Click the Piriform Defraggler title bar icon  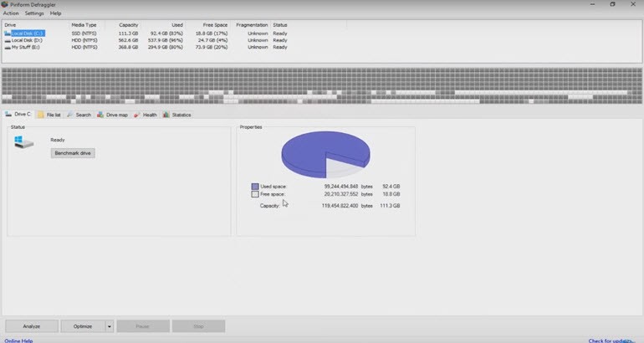(x=5, y=4)
